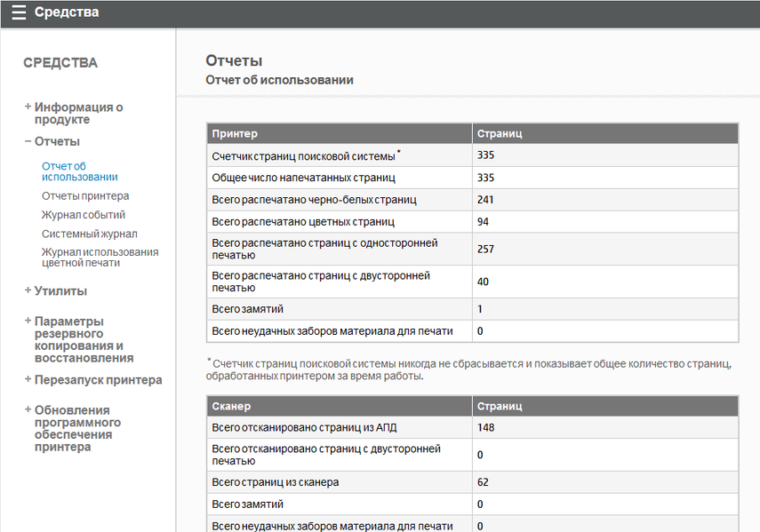Image resolution: width=760 pixels, height=532 pixels.
Task: Expand Параметры резервного копирования и восстановления
Action: tap(83, 339)
